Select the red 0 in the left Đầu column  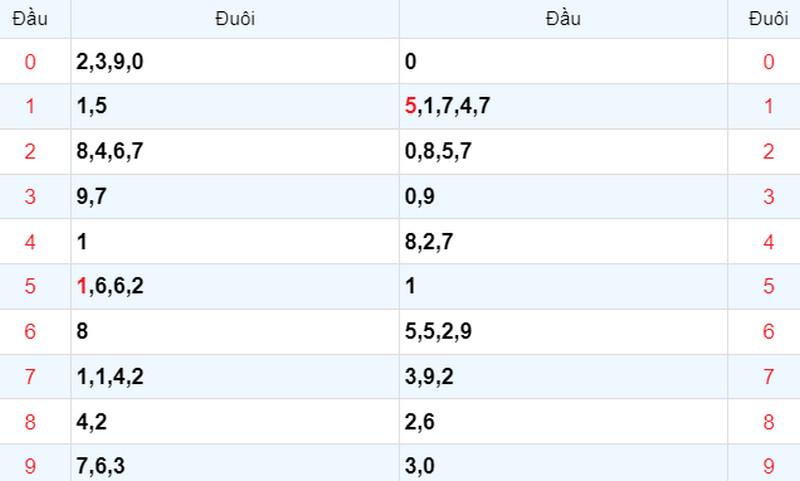click(x=30, y=62)
